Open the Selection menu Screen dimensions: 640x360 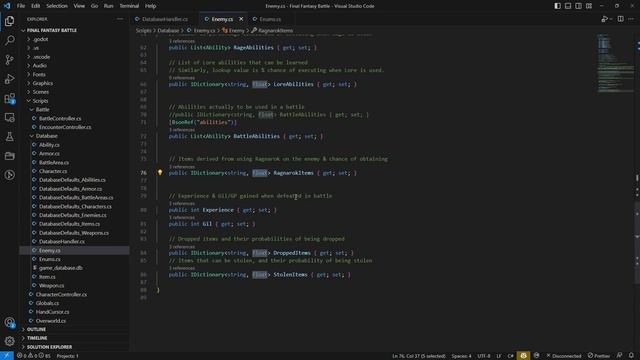(57, 6)
